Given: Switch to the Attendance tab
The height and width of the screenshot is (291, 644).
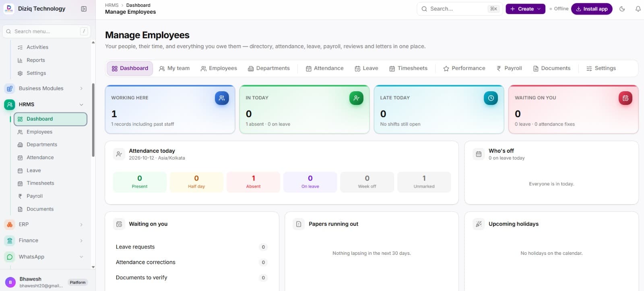Looking at the screenshot, I should click(325, 68).
